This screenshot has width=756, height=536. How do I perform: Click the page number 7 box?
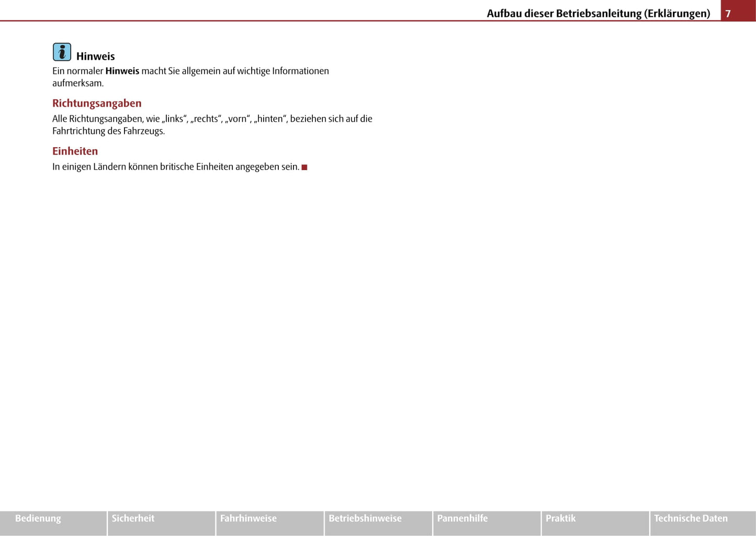tap(728, 13)
